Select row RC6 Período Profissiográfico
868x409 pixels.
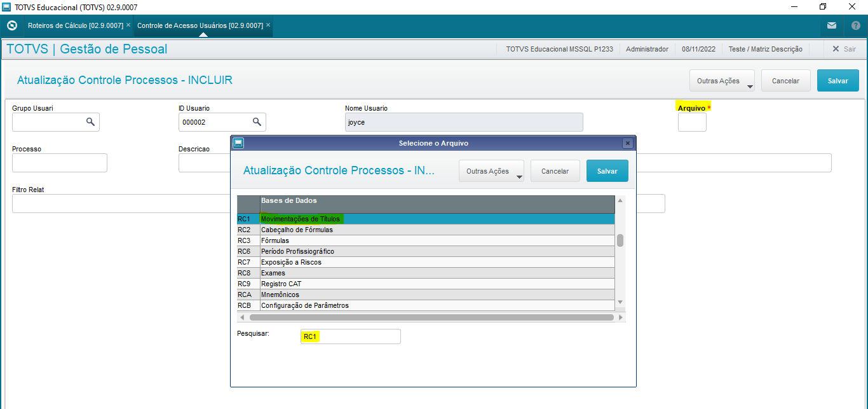tap(426, 251)
